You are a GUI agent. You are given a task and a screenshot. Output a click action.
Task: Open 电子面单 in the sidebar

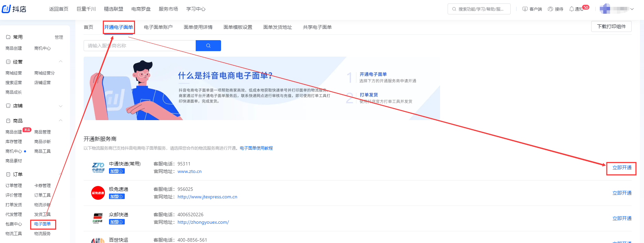pyautogui.click(x=42, y=224)
